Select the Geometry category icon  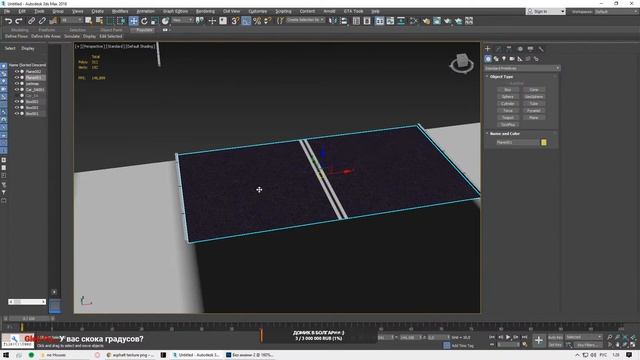[488, 59]
